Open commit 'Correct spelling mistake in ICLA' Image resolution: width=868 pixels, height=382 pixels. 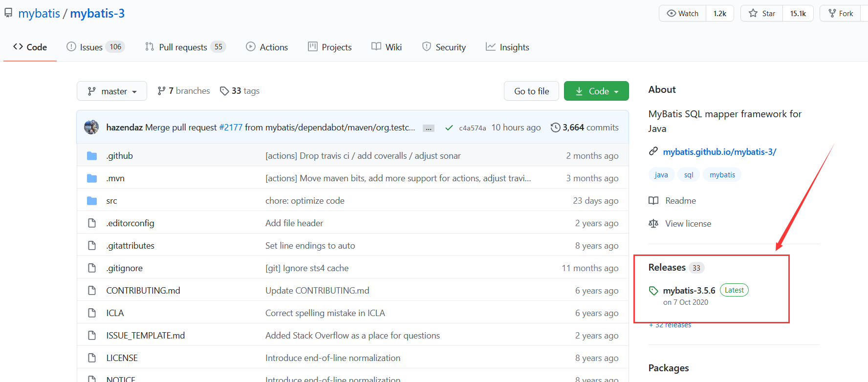(x=325, y=313)
